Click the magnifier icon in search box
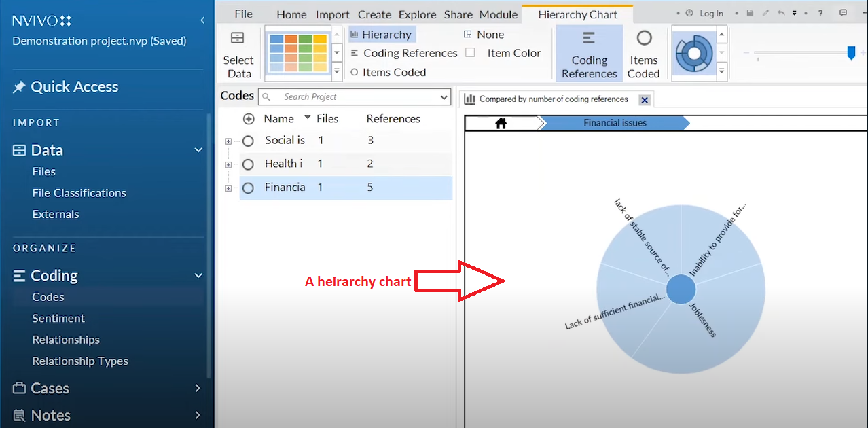The width and height of the screenshot is (868, 428). tap(266, 97)
